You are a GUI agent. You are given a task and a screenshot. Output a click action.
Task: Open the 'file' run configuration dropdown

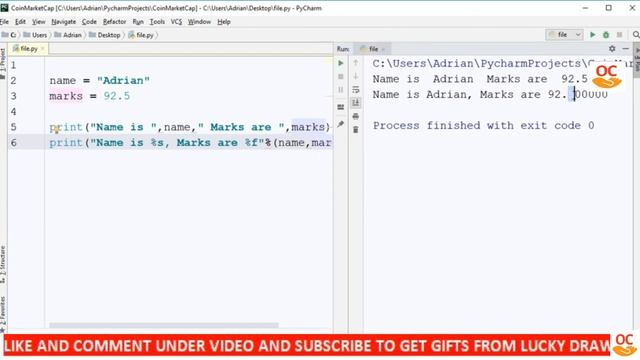564,35
